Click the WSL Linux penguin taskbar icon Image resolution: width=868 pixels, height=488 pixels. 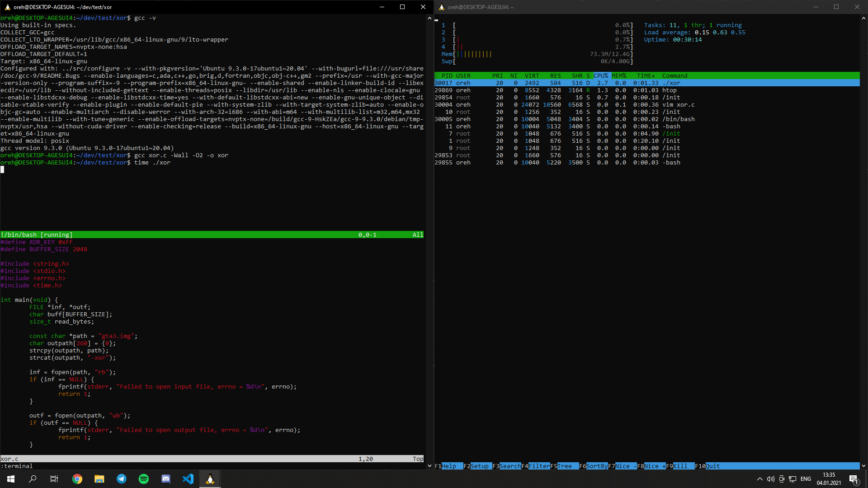[x=210, y=479]
